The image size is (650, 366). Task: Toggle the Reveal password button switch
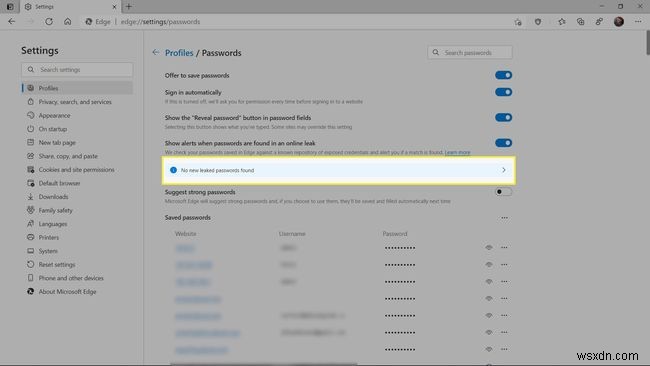coord(503,117)
